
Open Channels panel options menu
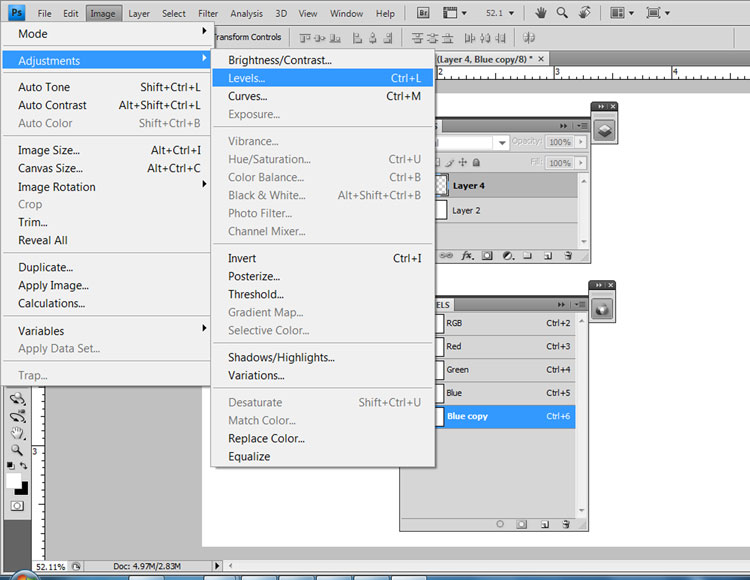(x=580, y=305)
